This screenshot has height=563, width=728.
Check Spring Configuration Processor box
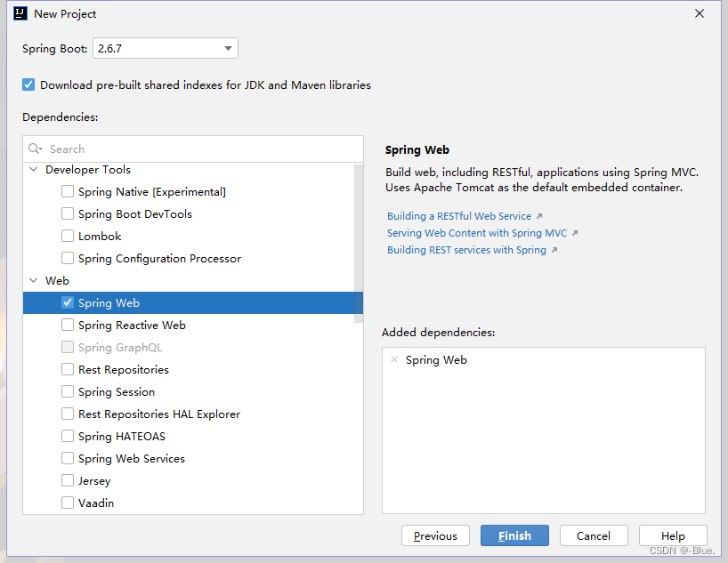(x=68, y=258)
